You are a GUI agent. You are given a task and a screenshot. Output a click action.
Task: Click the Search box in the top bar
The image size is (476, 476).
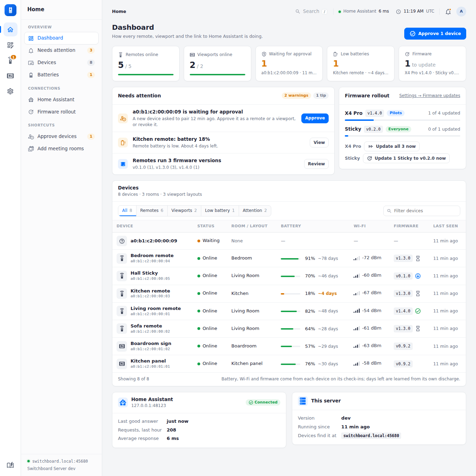pos(311,12)
